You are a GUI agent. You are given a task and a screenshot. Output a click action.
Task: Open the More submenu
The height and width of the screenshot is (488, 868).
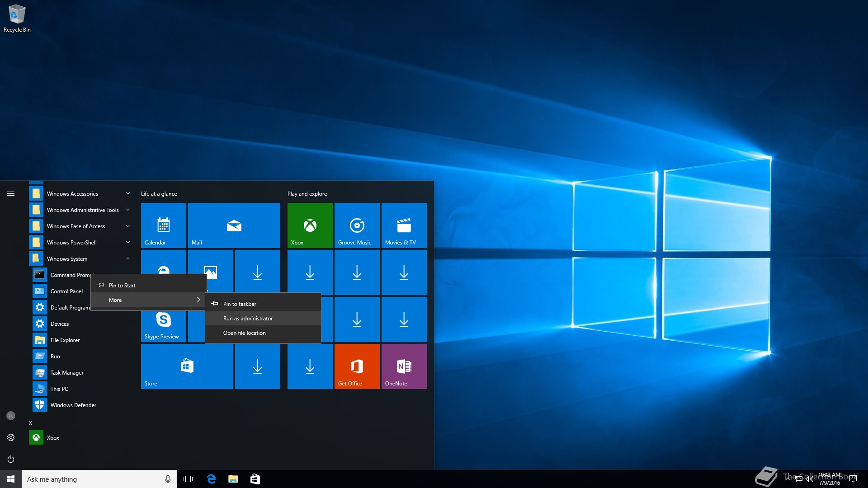(149, 300)
